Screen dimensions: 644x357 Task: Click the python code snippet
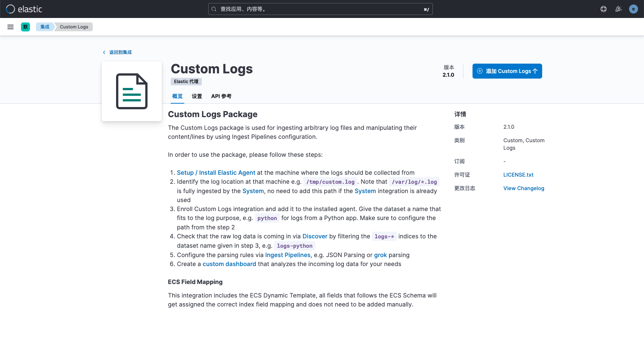[x=267, y=218]
